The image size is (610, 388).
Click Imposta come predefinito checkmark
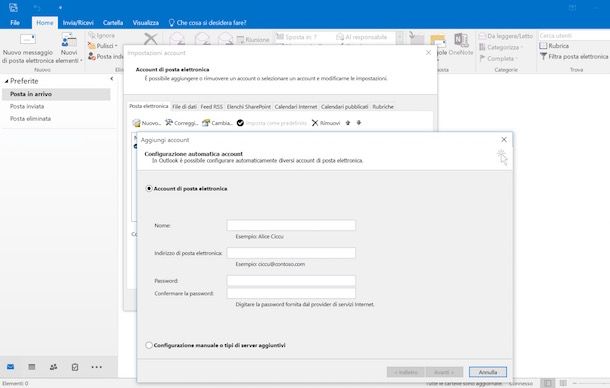coord(240,123)
